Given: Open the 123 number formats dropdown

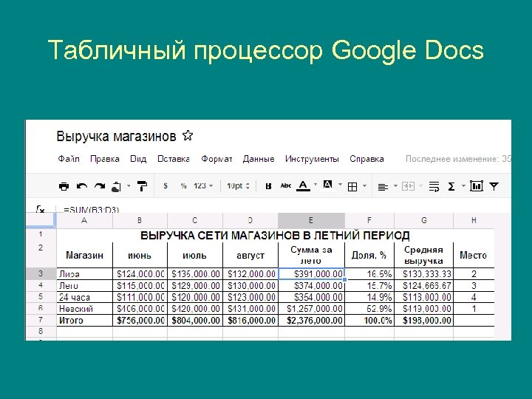Looking at the screenshot, I should tap(203, 186).
